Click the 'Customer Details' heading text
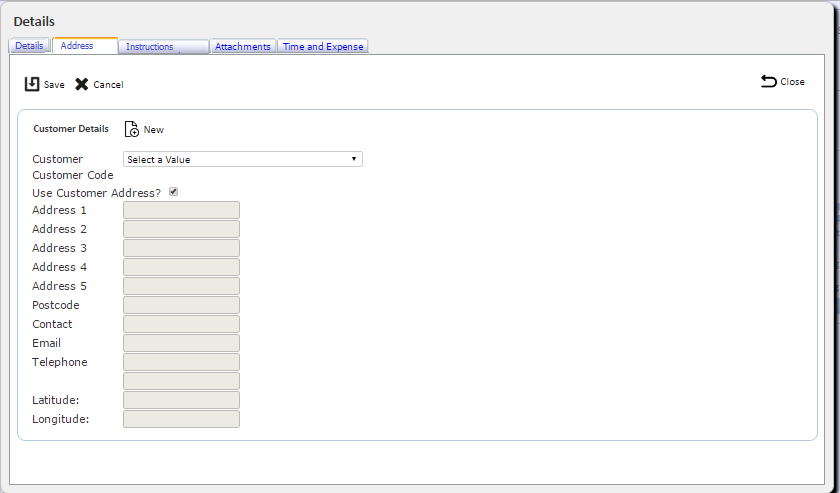The height and width of the screenshot is (493, 840). point(71,129)
